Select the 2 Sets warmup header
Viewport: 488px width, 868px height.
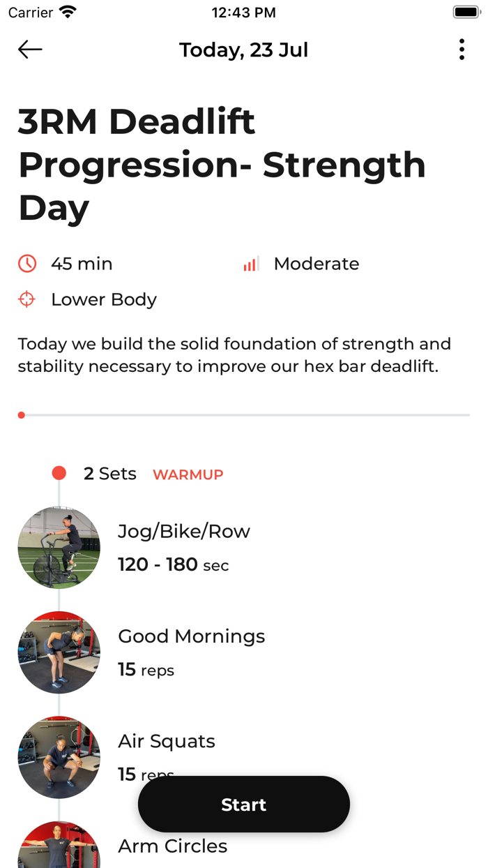coord(110,473)
